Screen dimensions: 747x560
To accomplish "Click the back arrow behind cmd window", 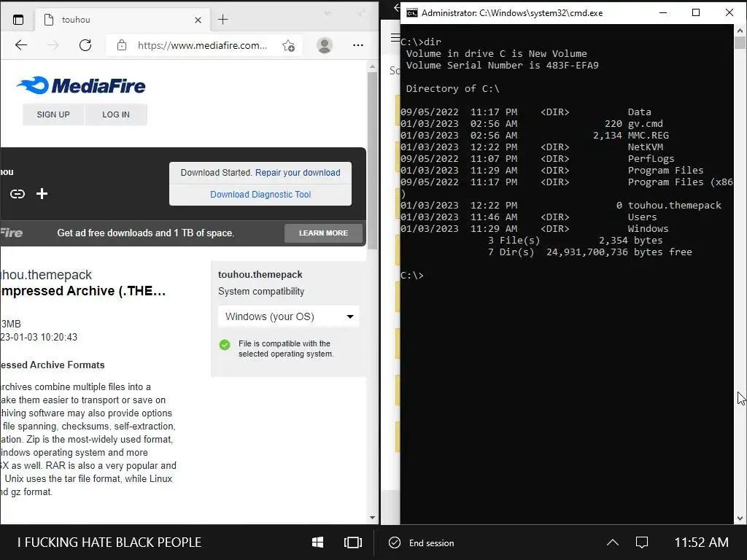I will [x=396, y=7].
